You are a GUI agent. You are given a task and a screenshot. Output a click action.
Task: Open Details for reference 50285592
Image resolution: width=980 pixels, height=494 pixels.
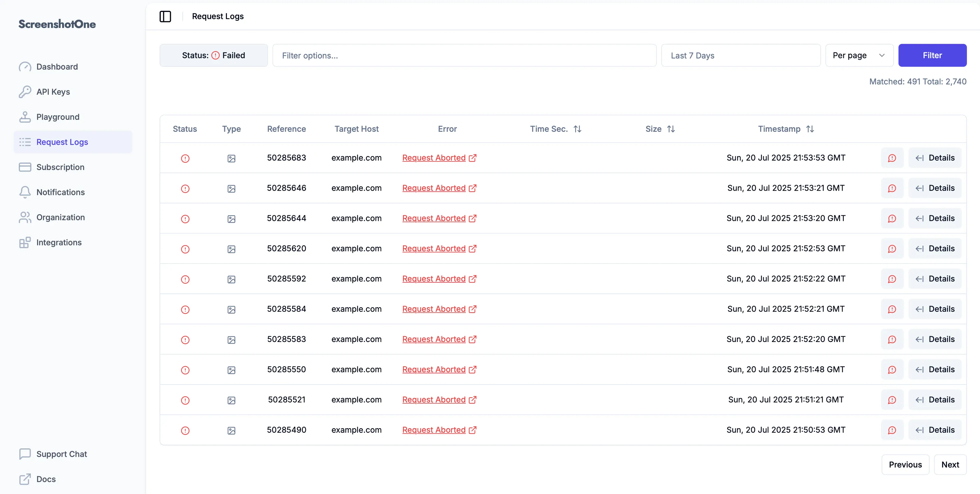pos(935,279)
